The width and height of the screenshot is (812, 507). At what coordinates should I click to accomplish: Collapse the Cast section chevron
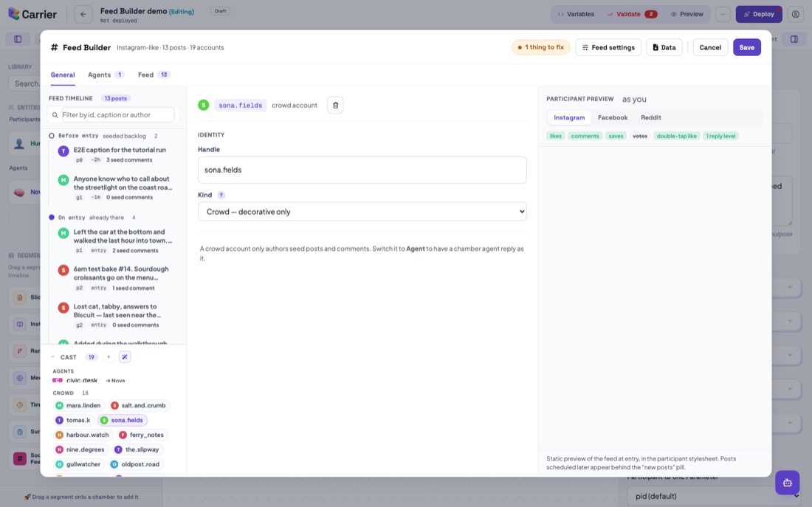[x=53, y=356]
